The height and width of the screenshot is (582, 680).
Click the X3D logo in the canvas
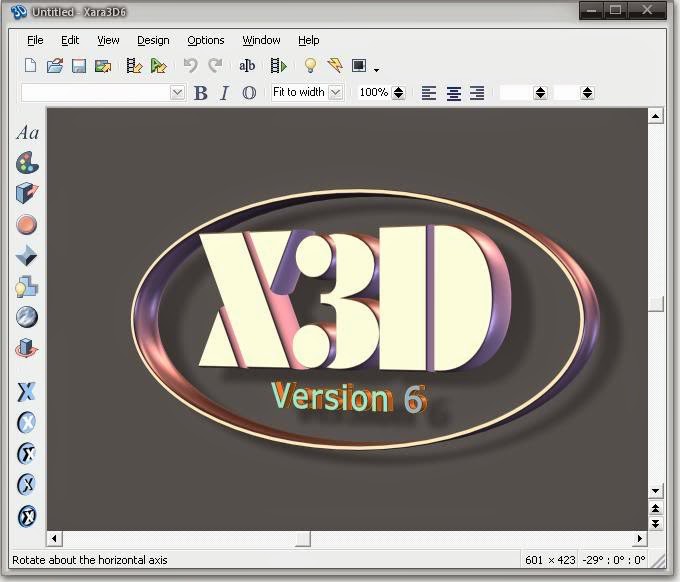point(356,297)
